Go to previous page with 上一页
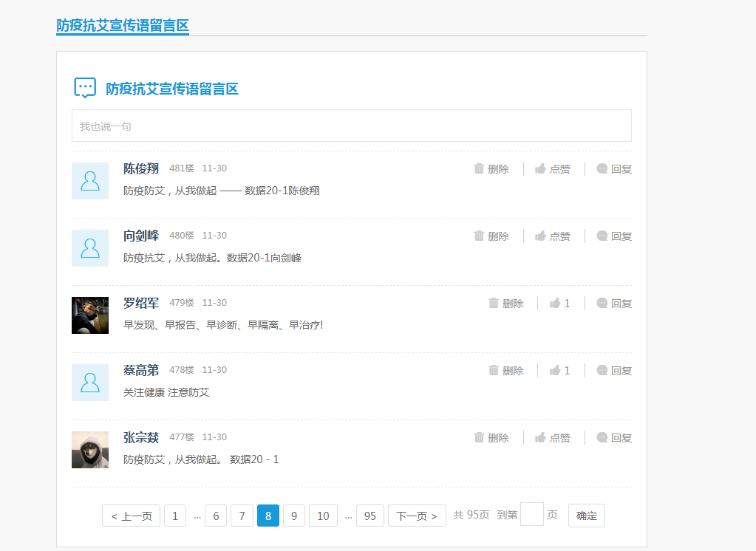The width and height of the screenshot is (756, 551). tap(131, 516)
